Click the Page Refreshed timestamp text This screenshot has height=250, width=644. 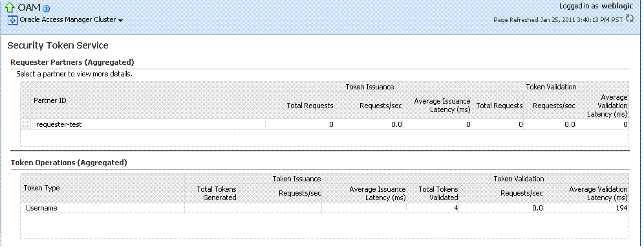click(558, 19)
